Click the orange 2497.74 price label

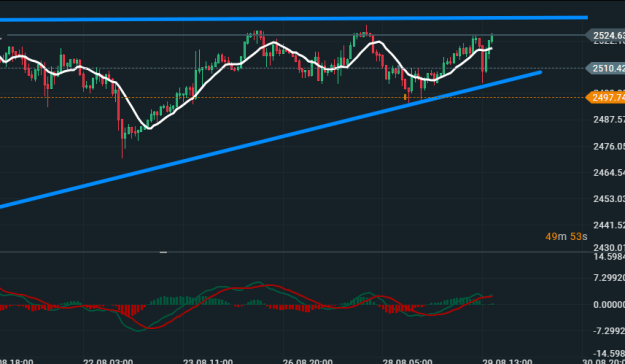coord(606,97)
